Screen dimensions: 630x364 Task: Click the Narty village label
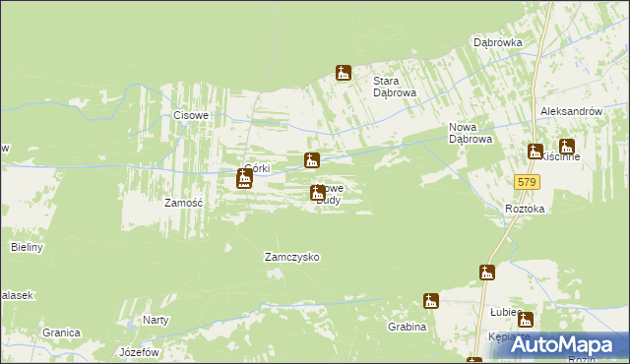point(156,320)
